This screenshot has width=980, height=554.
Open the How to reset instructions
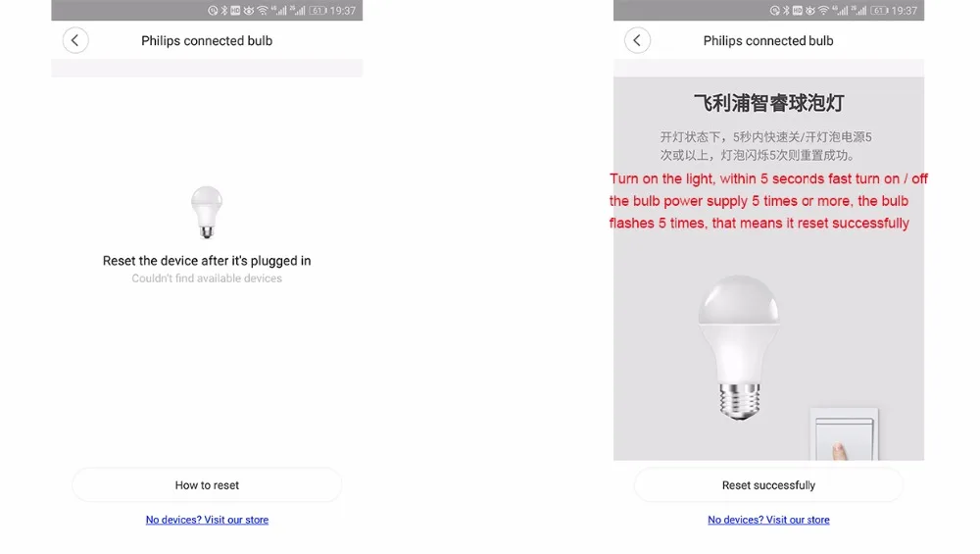pyautogui.click(x=207, y=485)
